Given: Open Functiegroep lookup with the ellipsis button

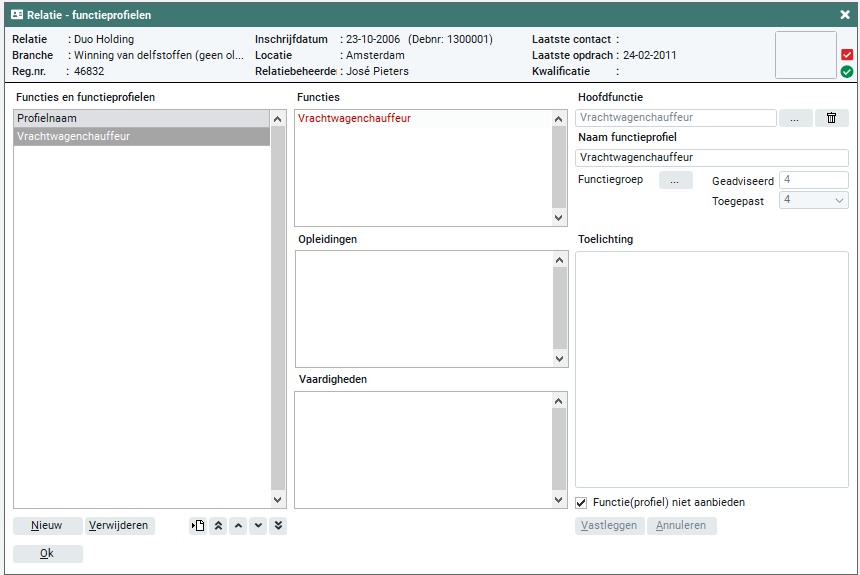Looking at the screenshot, I should [675, 181].
